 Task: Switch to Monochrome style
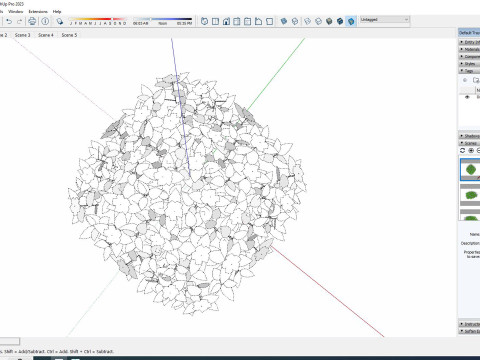[351, 21]
